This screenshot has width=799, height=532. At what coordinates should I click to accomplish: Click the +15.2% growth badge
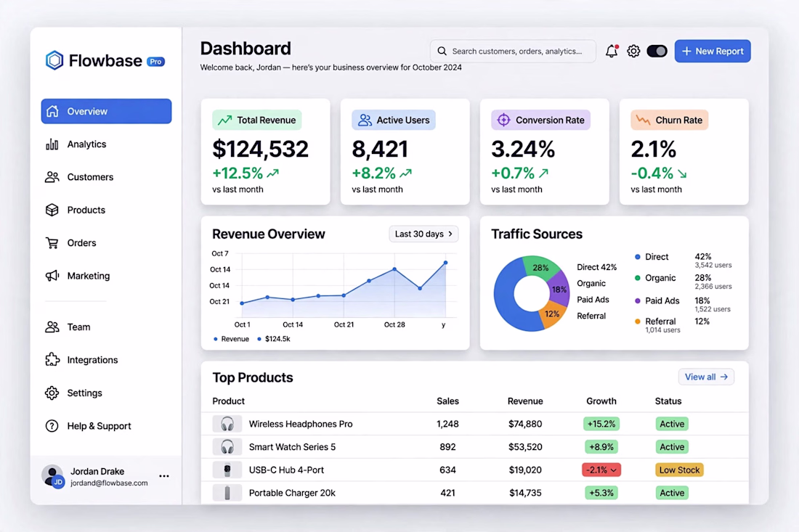pos(601,424)
